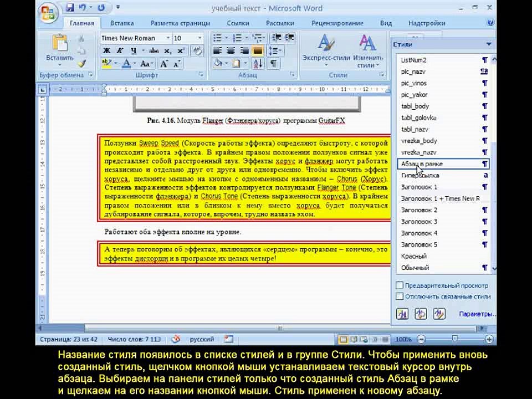The height and width of the screenshot is (399, 532).
Task: Enable Предварительный просмотр checkbox
Action: (x=400, y=285)
